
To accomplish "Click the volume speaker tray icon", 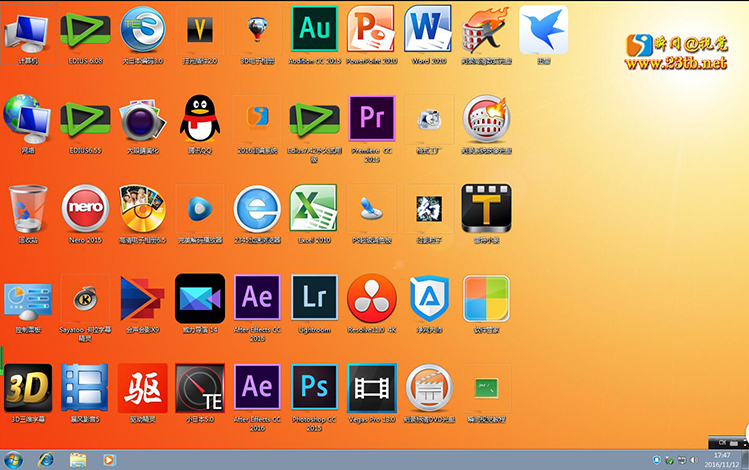I will (x=694, y=460).
